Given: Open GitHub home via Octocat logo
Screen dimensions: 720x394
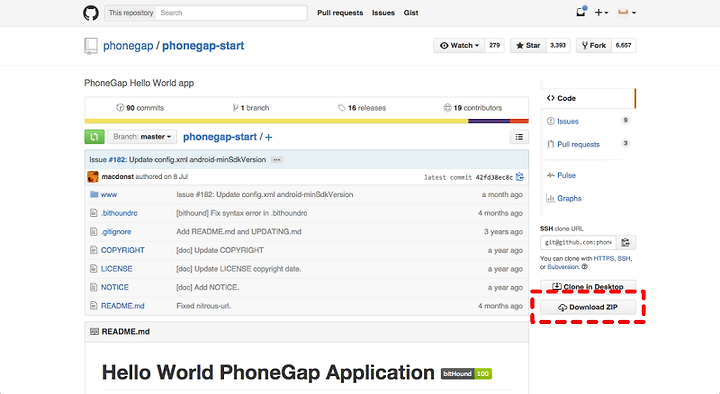Looking at the screenshot, I should [x=90, y=13].
